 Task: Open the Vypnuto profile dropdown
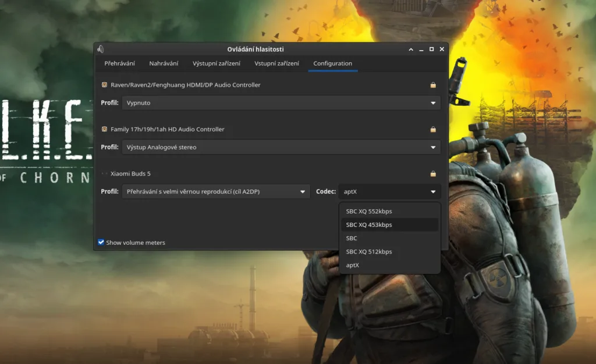(x=281, y=103)
